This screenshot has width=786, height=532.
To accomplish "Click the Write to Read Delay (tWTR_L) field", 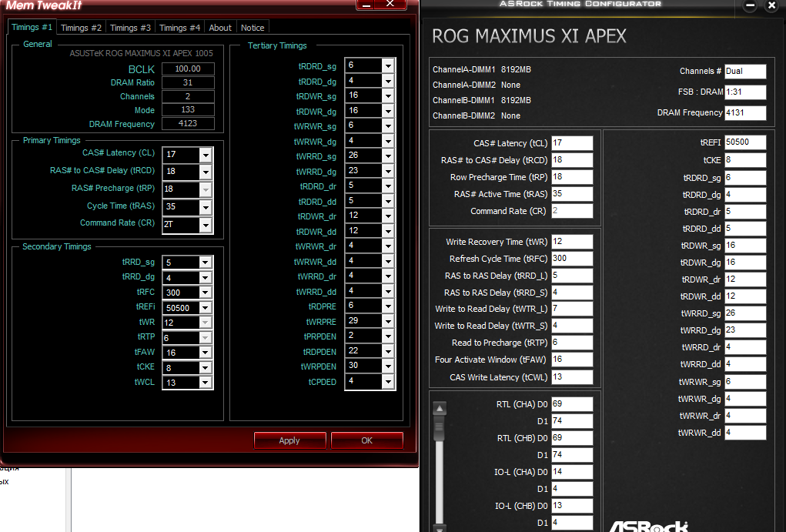I will click(572, 309).
